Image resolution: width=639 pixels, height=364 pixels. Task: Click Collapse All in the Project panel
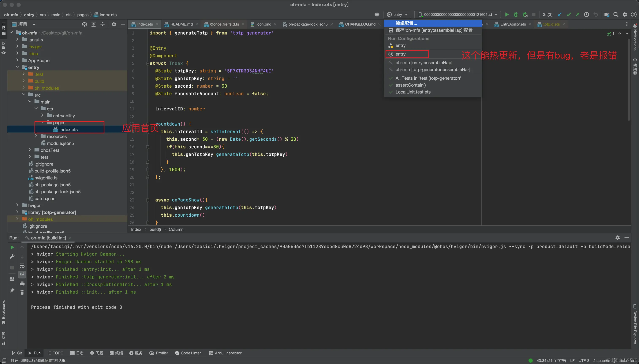pos(102,24)
